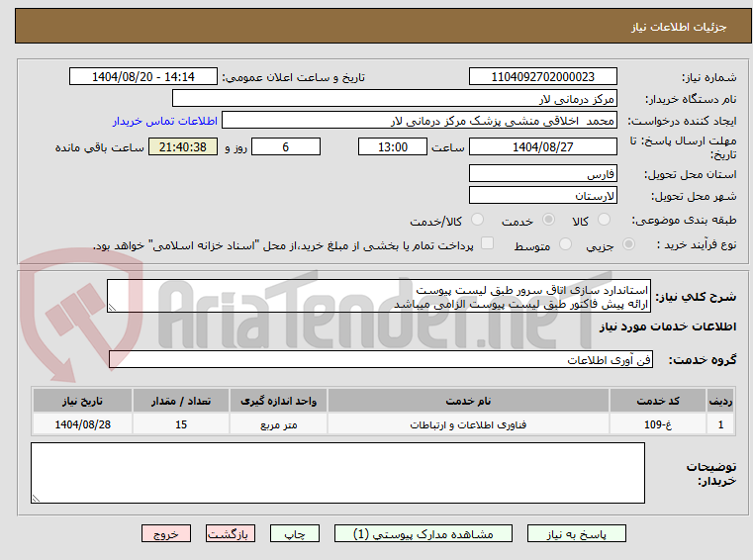Click the تاریخ نیاز column header
This screenshot has height=560, width=753.
[x=82, y=401]
